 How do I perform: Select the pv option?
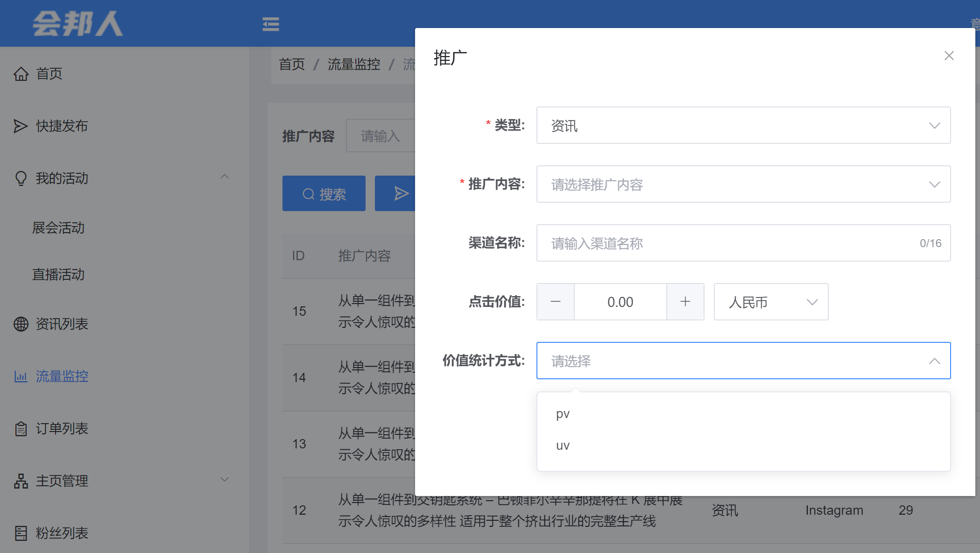(x=563, y=414)
